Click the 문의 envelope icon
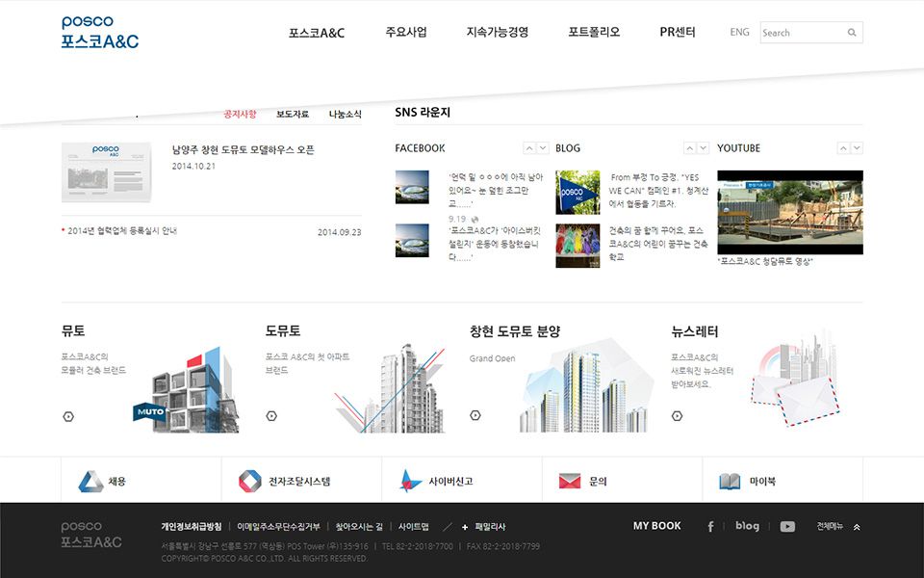Image resolution: width=924 pixels, height=578 pixels. pyautogui.click(x=570, y=481)
